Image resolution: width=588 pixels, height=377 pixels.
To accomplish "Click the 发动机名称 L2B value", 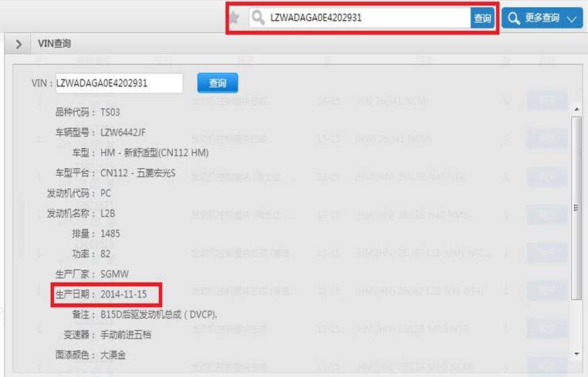I will click(x=107, y=214).
